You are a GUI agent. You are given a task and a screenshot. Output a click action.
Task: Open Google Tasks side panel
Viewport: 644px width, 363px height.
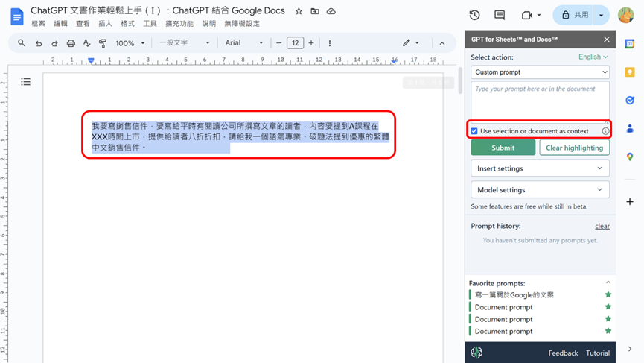pos(630,101)
